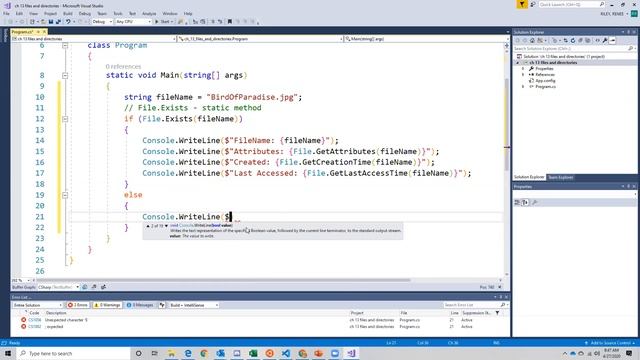Open the Debug menu
This screenshot has height=360, width=640.
point(84,13)
